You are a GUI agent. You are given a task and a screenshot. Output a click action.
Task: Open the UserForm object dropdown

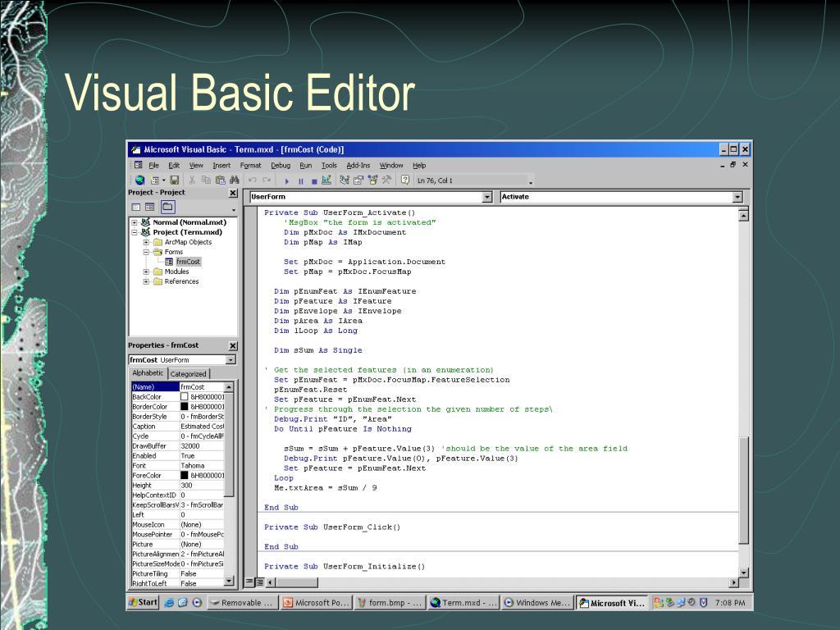click(x=486, y=197)
